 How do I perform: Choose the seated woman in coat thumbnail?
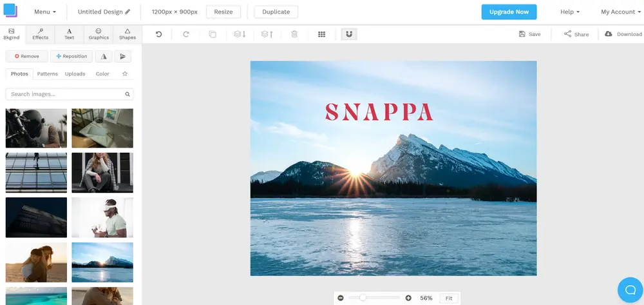pos(102,173)
